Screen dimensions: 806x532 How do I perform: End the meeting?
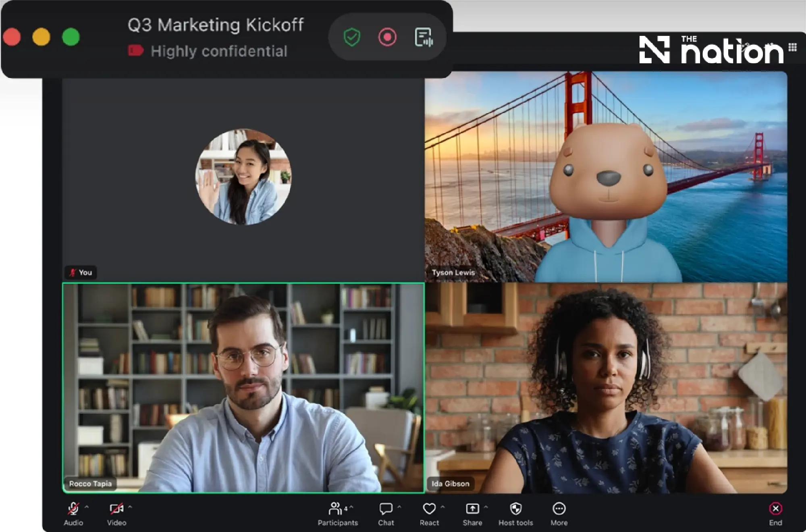[x=775, y=514]
